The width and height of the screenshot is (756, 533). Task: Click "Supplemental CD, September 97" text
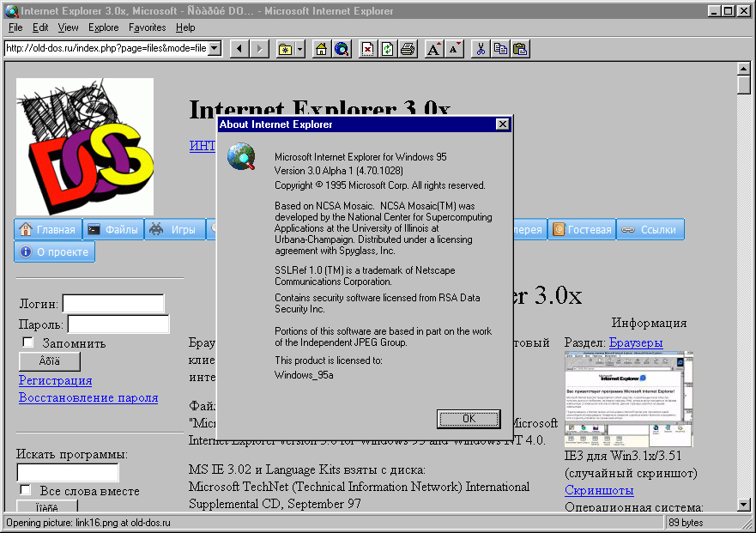coord(275,504)
